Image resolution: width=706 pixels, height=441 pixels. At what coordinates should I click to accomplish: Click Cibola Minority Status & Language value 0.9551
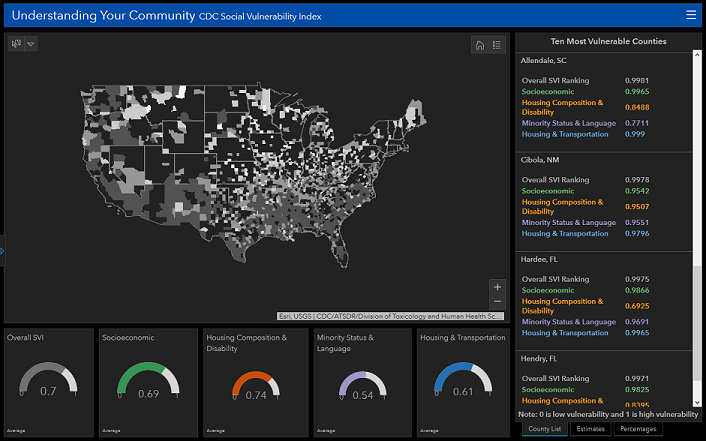pos(637,223)
